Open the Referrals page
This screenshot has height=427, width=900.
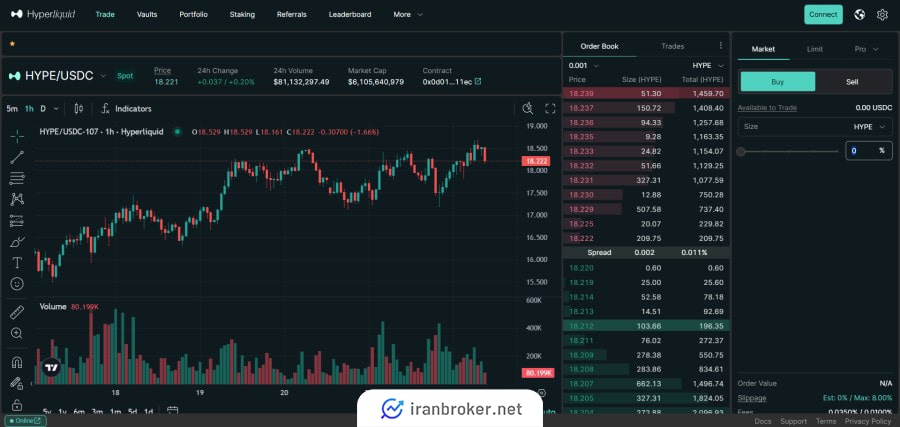(292, 14)
